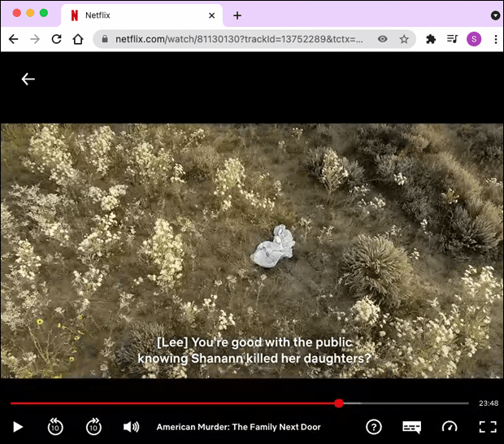Play the paused Netflix video

(x=18, y=427)
